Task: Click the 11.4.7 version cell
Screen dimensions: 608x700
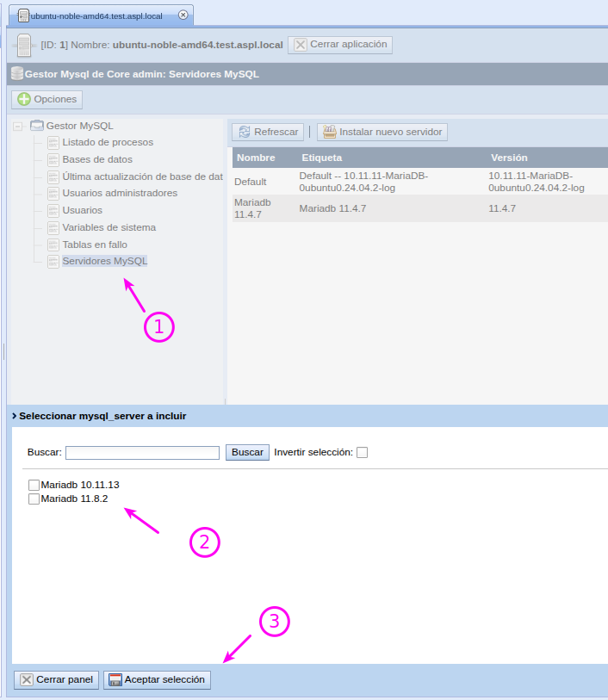Action: click(502, 208)
